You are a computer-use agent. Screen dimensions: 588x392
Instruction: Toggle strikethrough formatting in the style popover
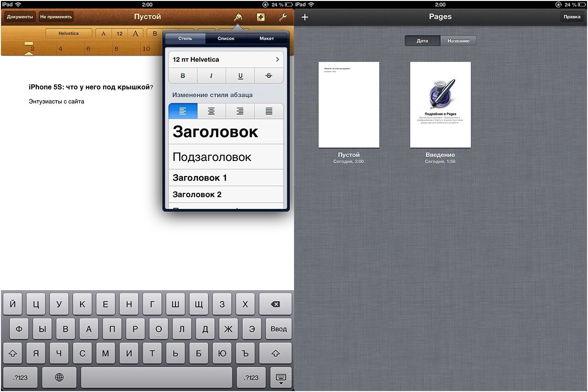point(269,75)
